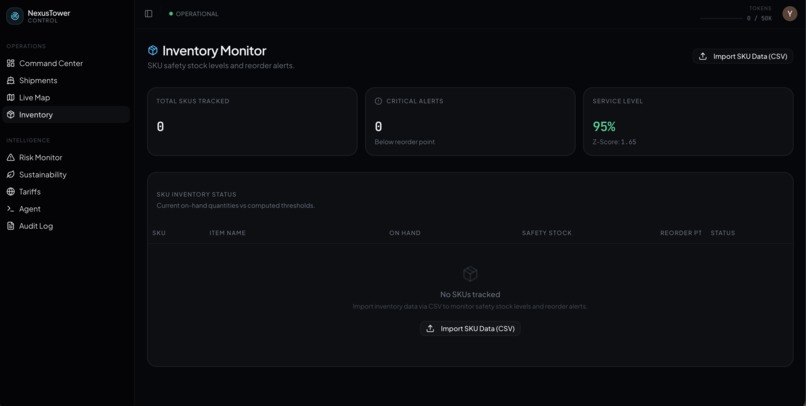
Task: Click the SKU column header
Action: point(159,233)
